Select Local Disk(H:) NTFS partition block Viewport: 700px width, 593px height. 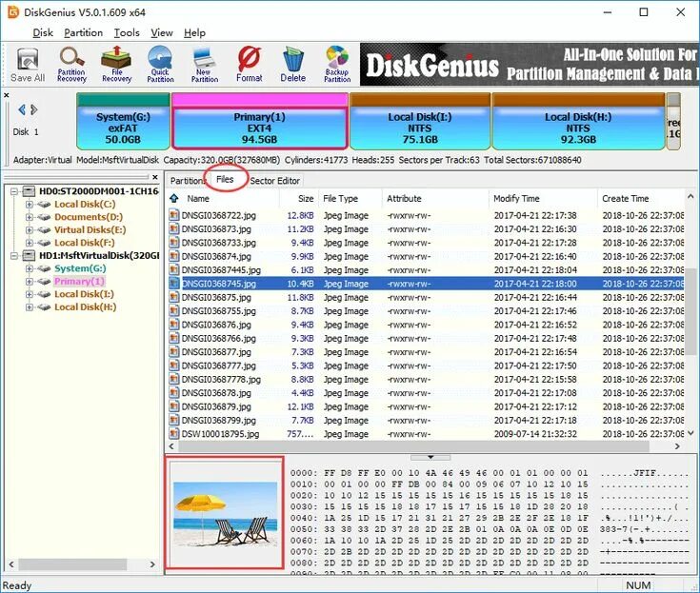point(579,122)
